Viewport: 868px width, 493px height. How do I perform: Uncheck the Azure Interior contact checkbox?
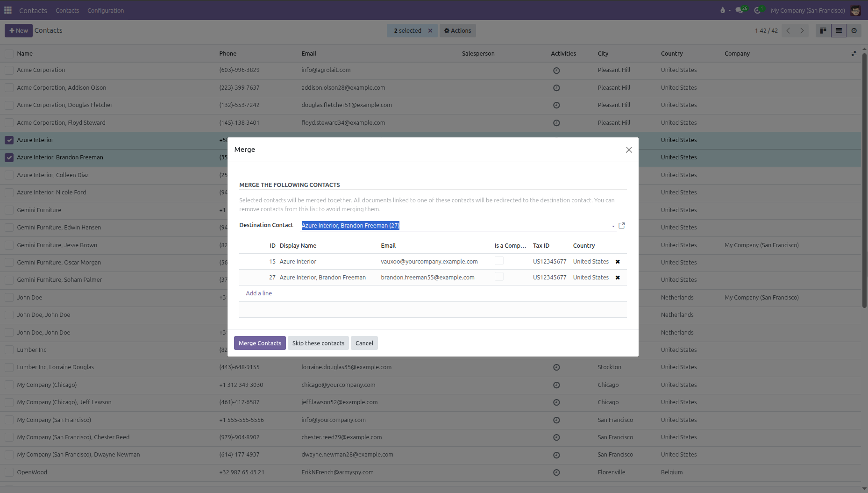coord(9,140)
